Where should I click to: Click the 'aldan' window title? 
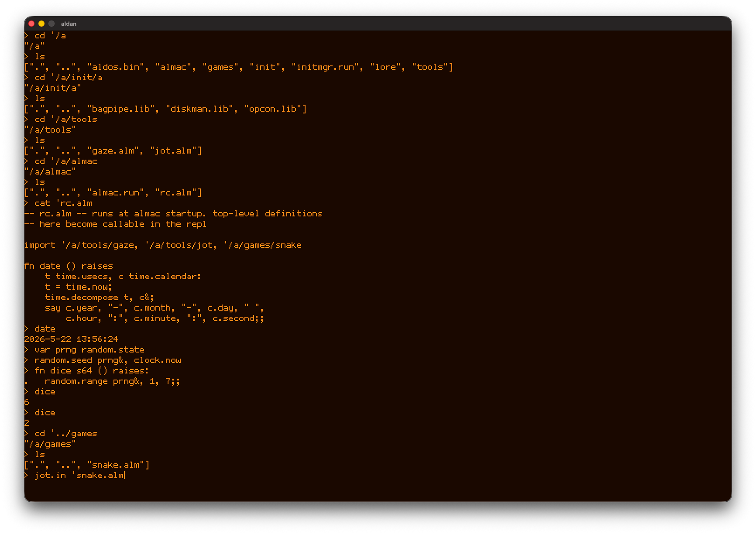point(69,24)
